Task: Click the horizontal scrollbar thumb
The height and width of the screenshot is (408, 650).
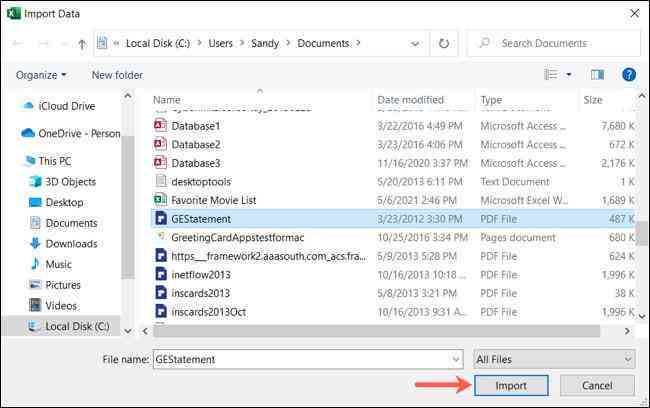Action: [x=376, y=331]
